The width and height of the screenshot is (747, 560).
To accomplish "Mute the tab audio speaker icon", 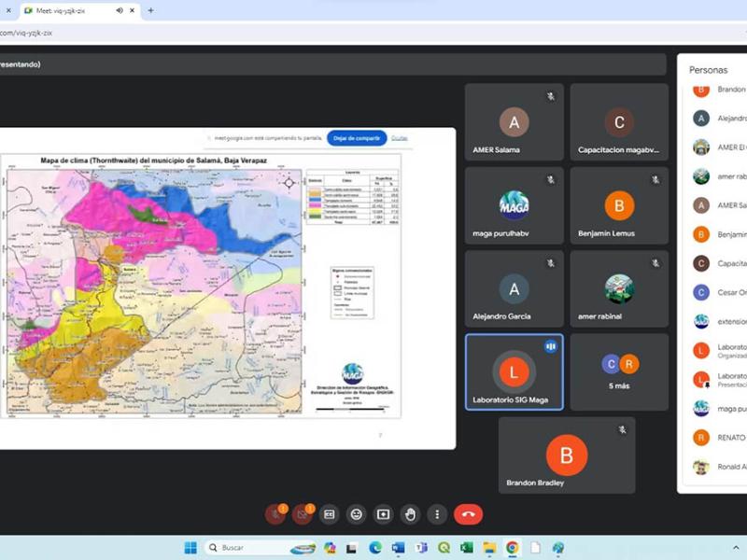I will (x=120, y=10).
